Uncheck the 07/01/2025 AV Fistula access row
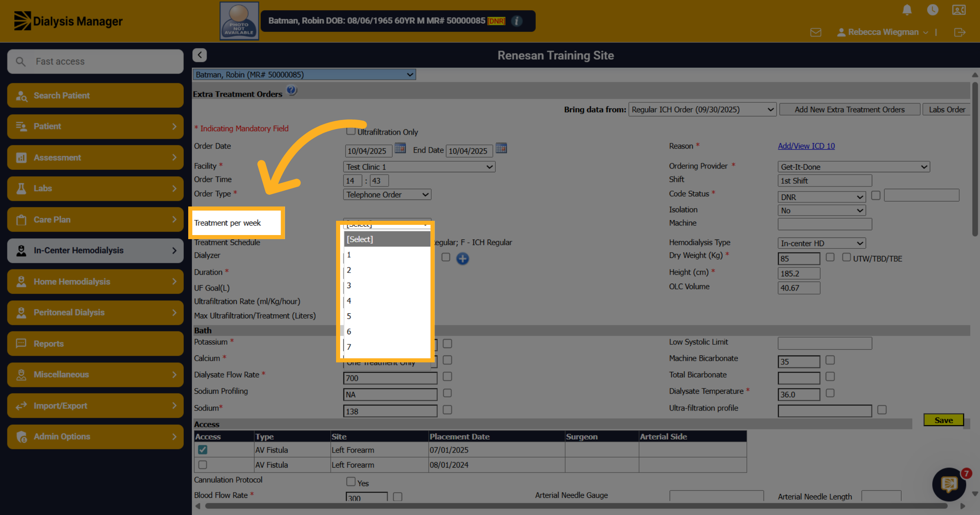 [203, 450]
